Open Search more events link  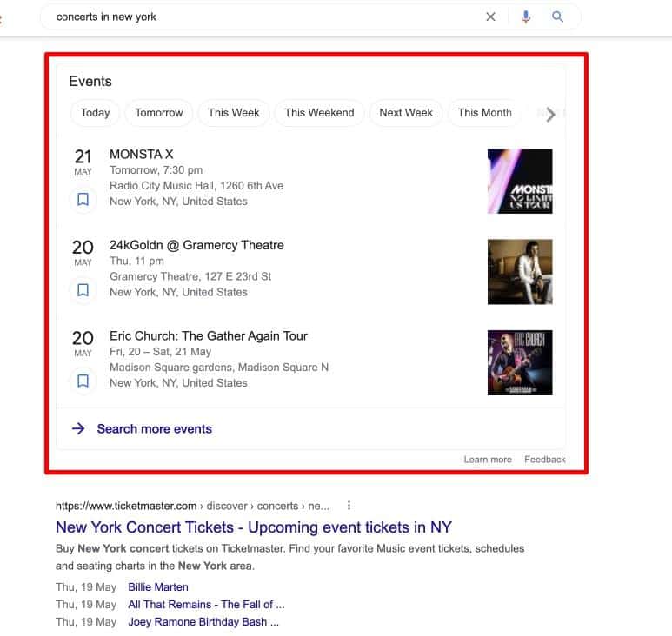click(154, 428)
